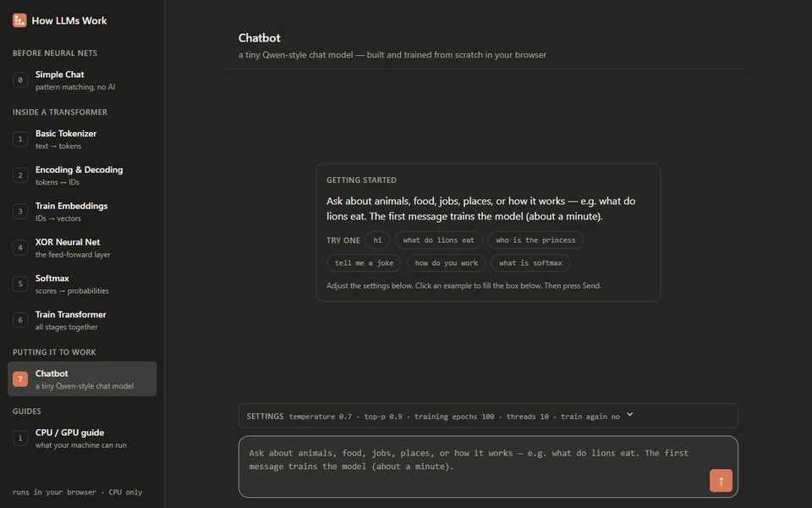Viewport: 812px width, 508px height.
Task: Choose the 'hi' example prompt
Action: (x=377, y=240)
